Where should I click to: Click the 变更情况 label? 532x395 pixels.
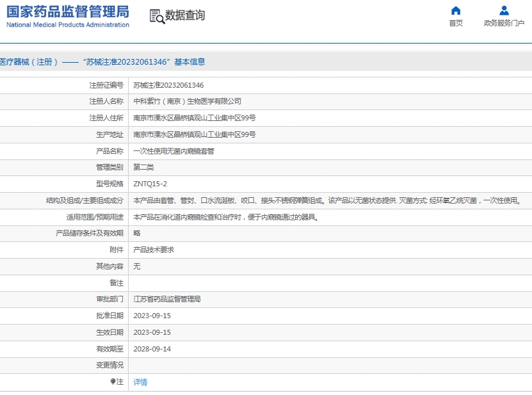coord(109,365)
